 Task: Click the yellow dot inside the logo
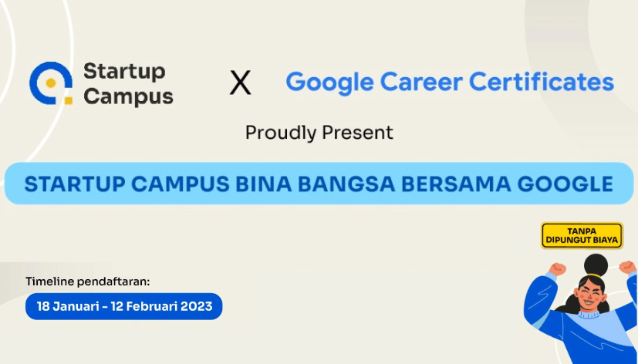coord(51,82)
